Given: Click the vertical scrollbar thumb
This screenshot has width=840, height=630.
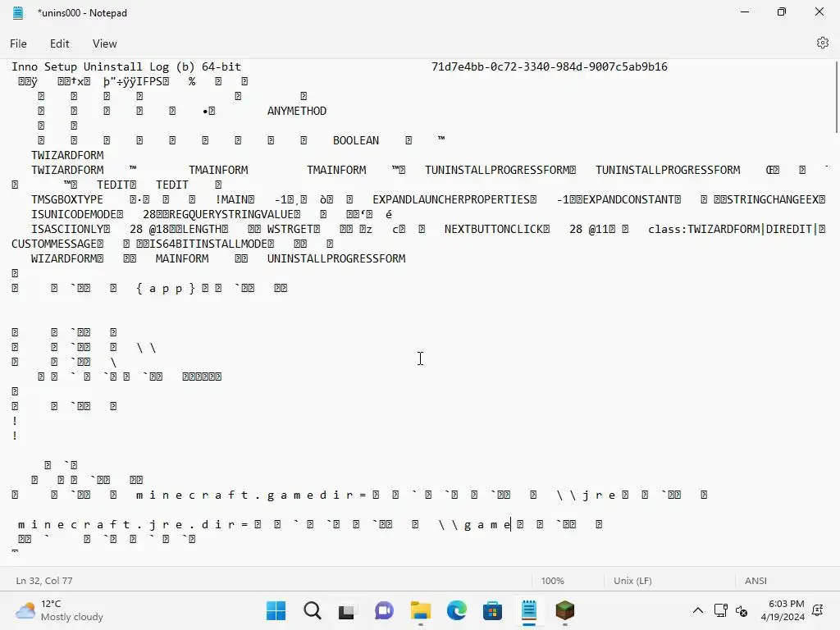Looking at the screenshot, I should (x=836, y=97).
